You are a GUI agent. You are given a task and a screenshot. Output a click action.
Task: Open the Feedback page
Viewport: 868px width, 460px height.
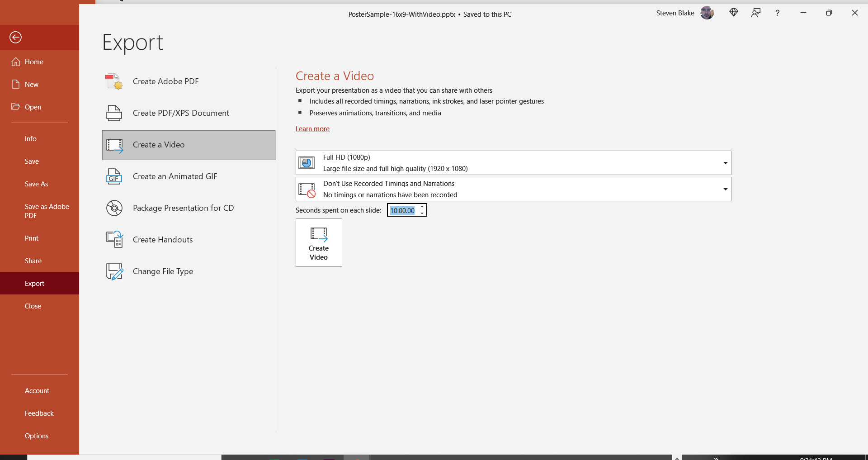tap(39, 413)
